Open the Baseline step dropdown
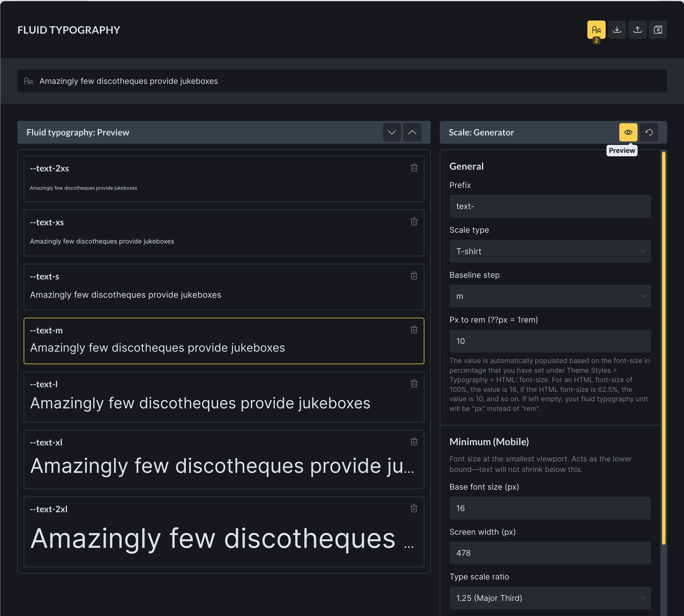684x616 pixels. 550,296
